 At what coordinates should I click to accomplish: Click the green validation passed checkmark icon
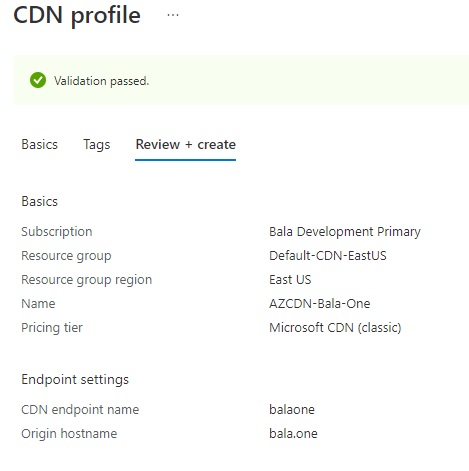(x=38, y=80)
